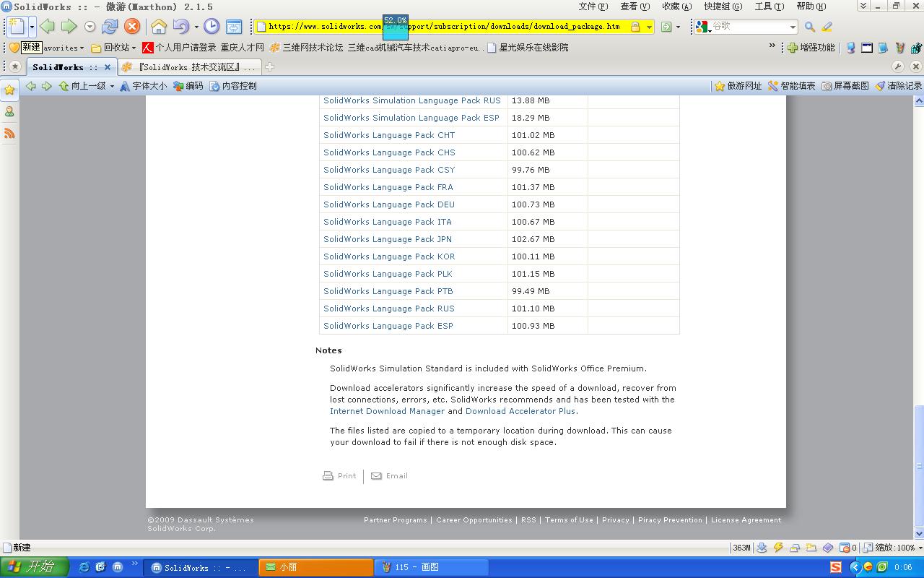Image resolution: width=924 pixels, height=578 pixels.
Task: Click the Print page link
Action: tap(339, 476)
